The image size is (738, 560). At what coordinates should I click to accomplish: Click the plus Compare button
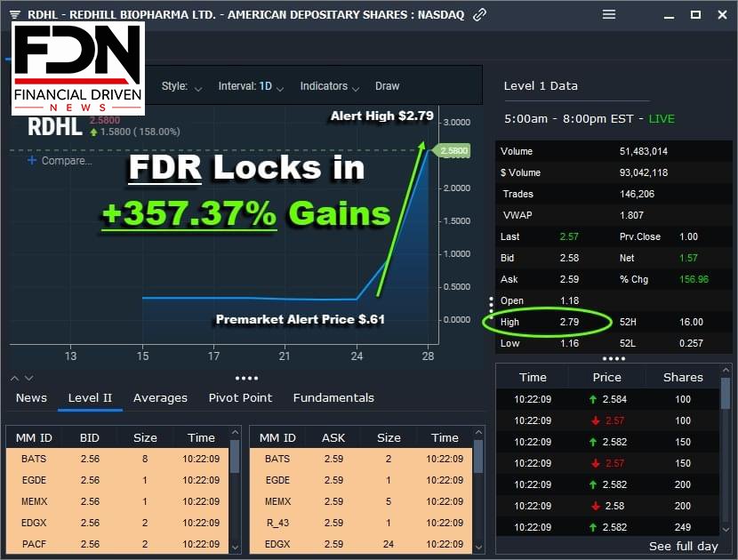click(x=60, y=161)
